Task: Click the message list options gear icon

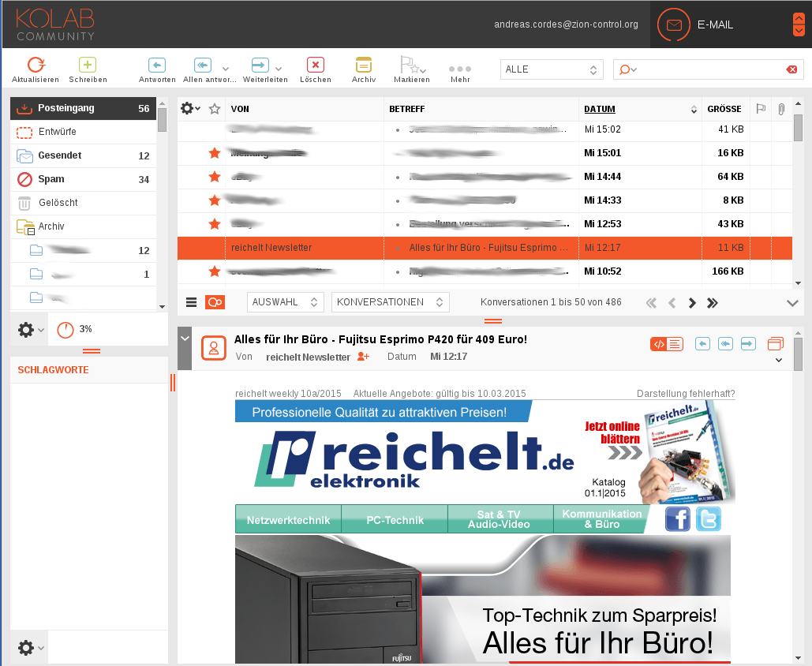Action: [187, 109]
